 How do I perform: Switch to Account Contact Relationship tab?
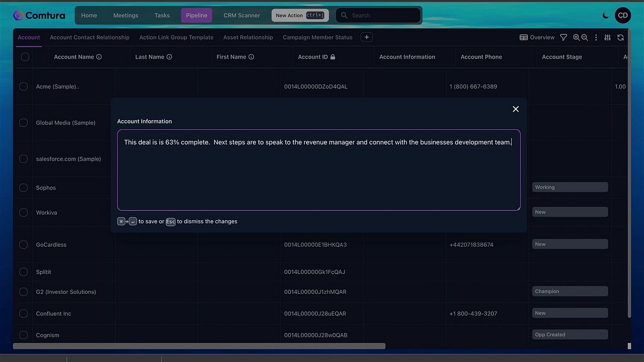89,37
